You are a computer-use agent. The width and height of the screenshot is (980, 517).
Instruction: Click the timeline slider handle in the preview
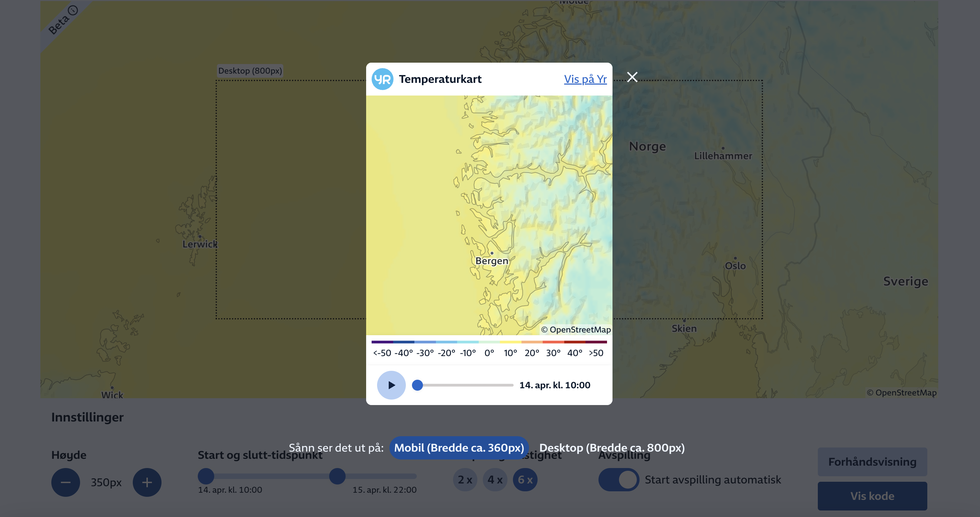tap(417, 385)
